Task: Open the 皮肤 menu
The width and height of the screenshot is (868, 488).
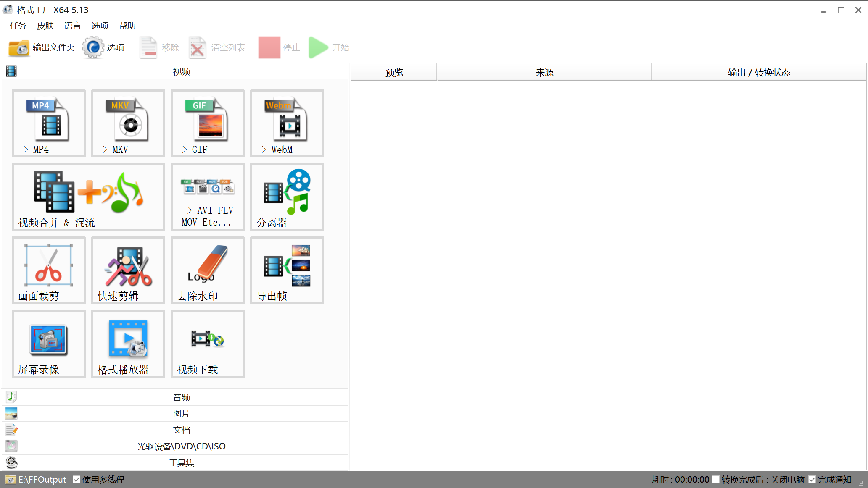Action: pos(45,26)
